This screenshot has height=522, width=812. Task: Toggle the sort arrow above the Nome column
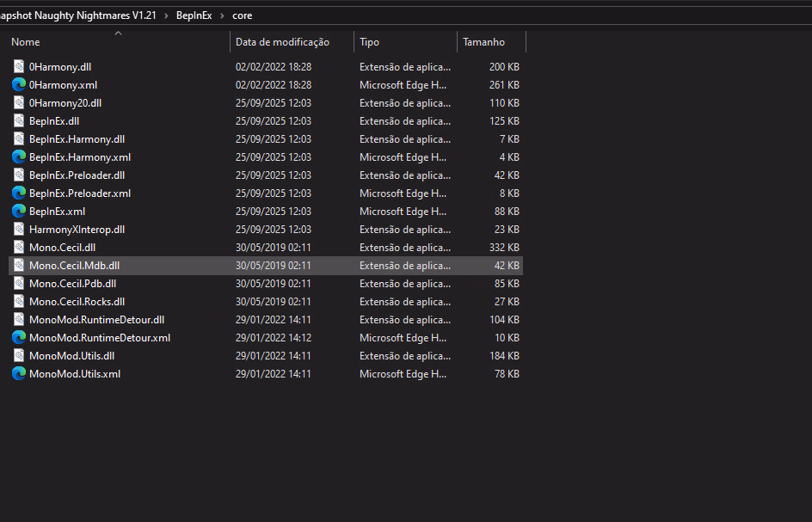[x=118, y=34]
